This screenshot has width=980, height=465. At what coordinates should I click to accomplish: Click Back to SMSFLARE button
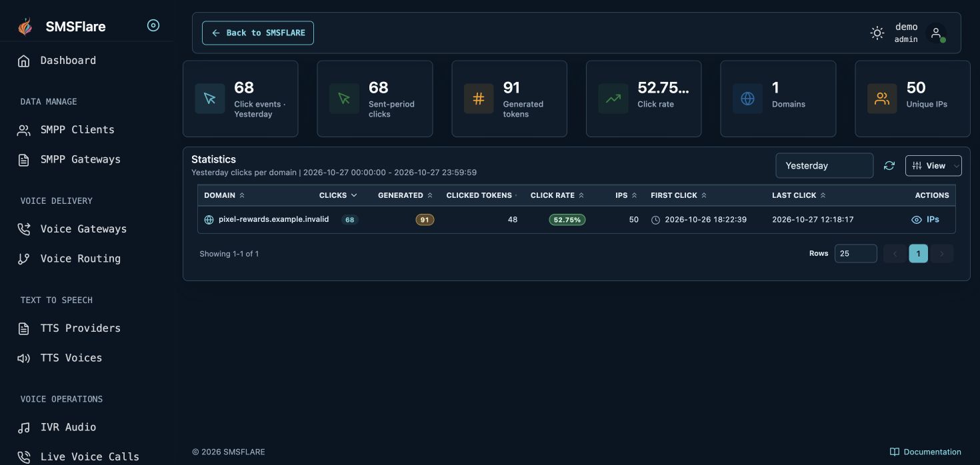click(x=258, y=33)
